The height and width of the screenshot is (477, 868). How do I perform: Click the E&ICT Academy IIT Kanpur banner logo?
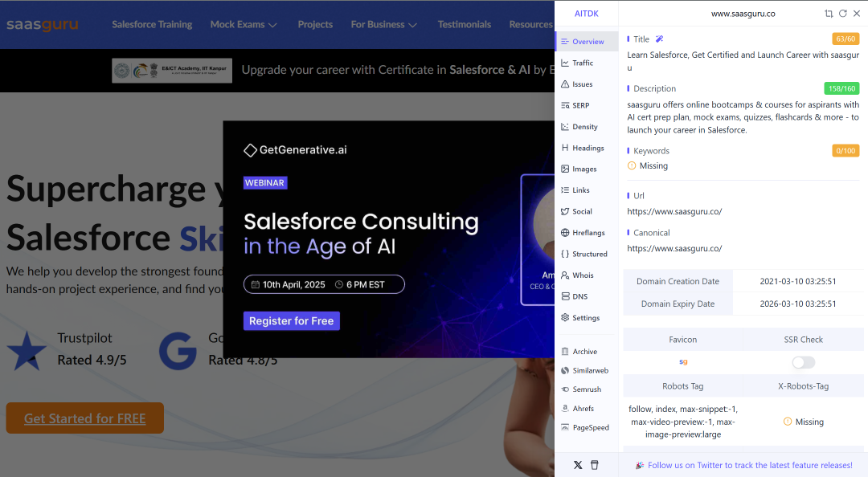click(x=172, y=71)
